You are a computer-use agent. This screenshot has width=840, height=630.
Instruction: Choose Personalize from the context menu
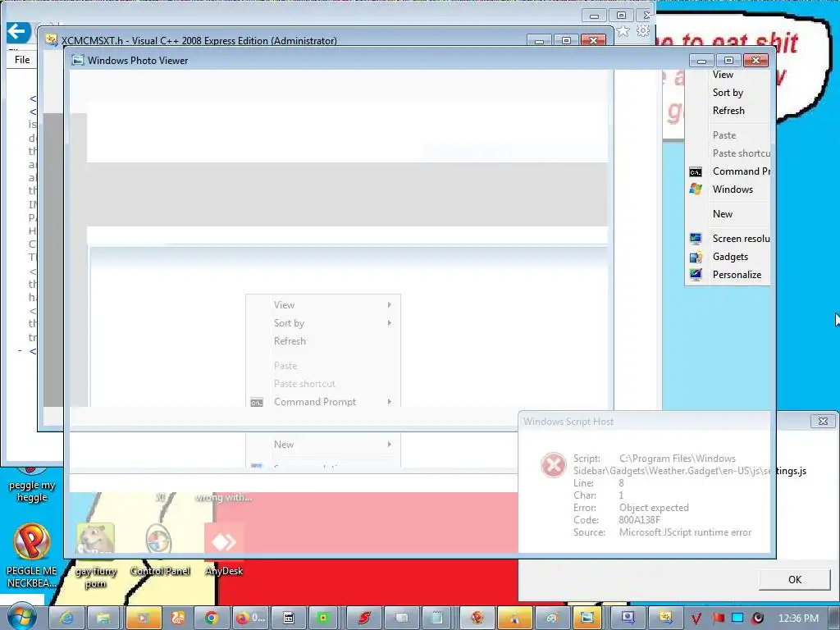[737, 274]
